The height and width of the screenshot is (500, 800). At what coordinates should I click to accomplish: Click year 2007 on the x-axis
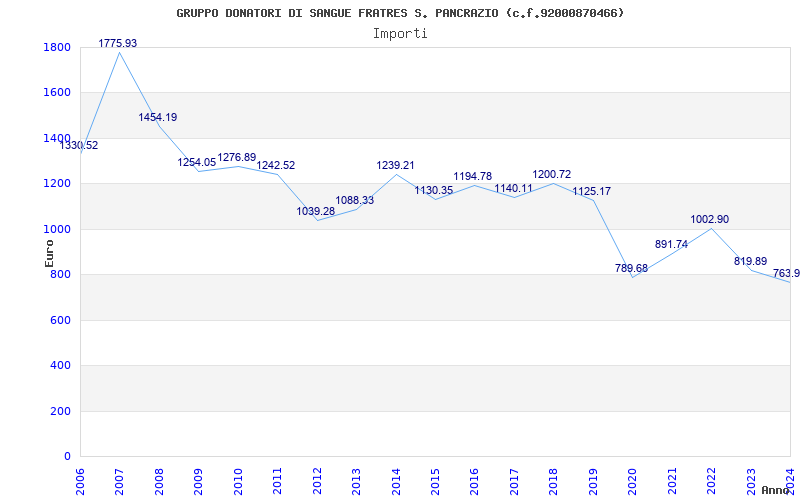pos(120,478)
